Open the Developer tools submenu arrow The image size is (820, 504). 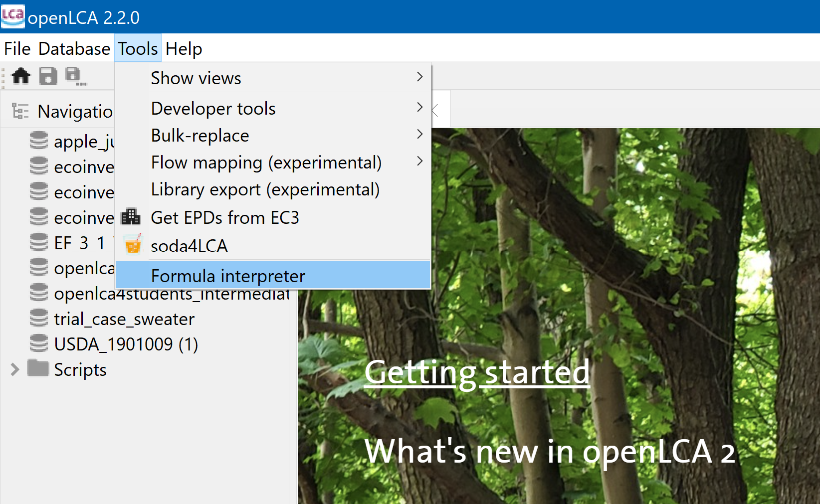click(419, 107)
